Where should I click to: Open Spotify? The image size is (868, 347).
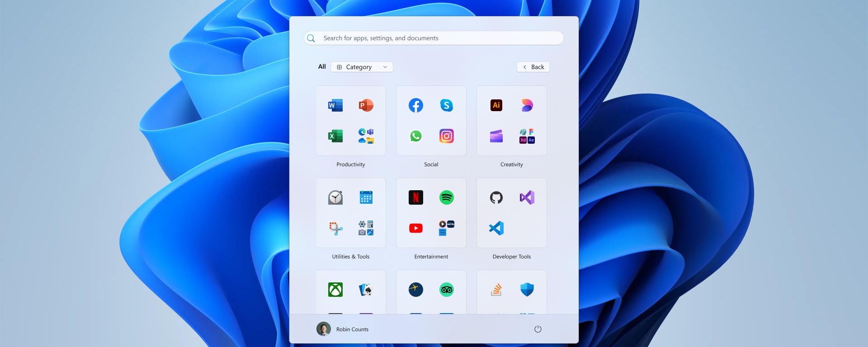[x=447, y=197]
